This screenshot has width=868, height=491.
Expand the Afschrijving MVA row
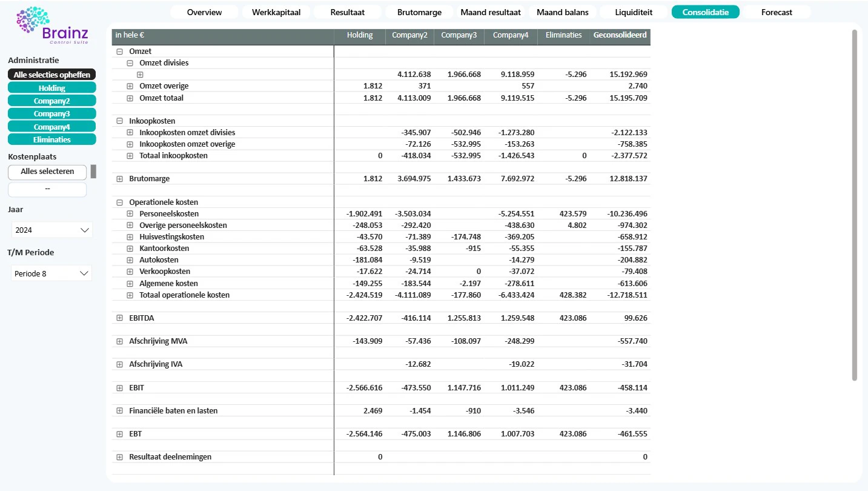point(119,341)
